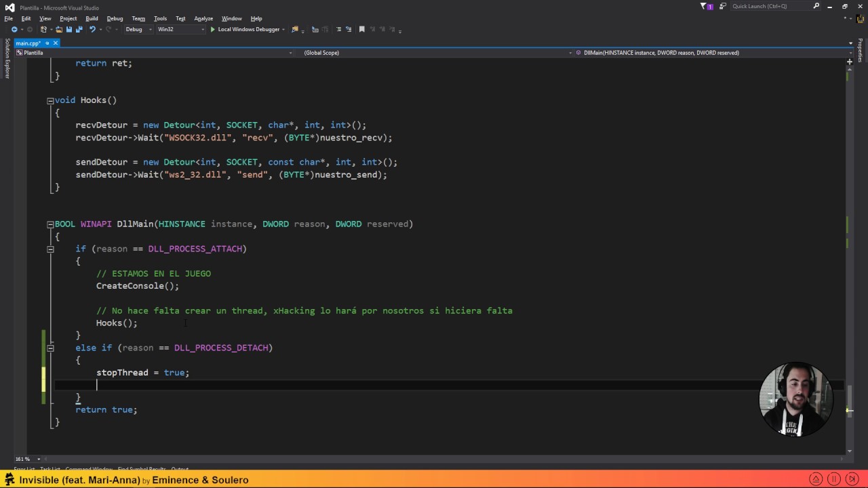Click the 'return true;' line
Viewport: 868px width, 488px height.
tap(106, 410)
